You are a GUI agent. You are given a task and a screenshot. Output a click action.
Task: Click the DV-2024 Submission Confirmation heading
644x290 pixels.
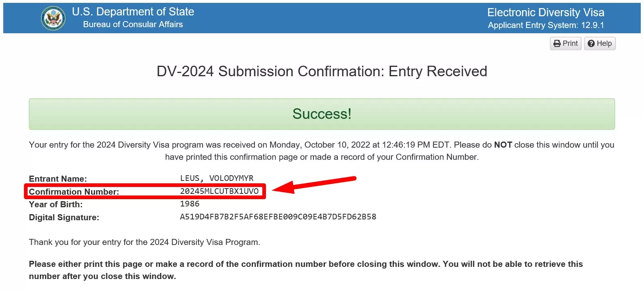[322, 71]
